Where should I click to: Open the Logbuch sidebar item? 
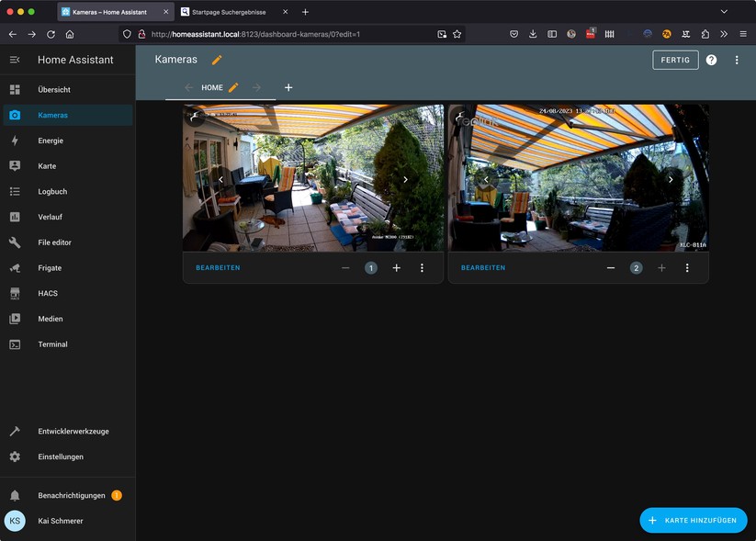55,191
